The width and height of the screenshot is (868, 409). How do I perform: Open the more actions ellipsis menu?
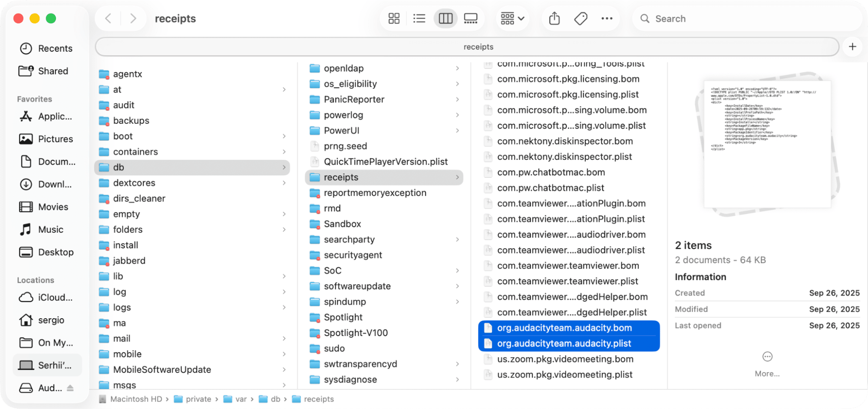click(607, 19)
